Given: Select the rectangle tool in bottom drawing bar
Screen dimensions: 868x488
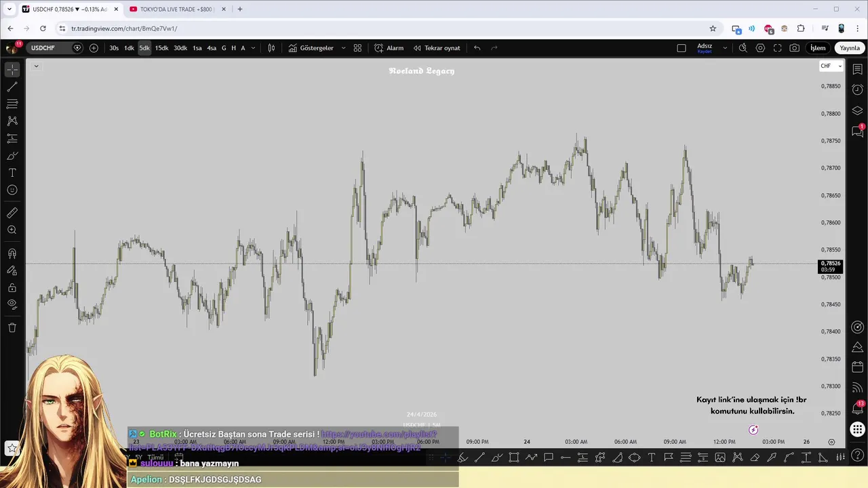Looking at the screenshot, I should (x=514, y=457).
